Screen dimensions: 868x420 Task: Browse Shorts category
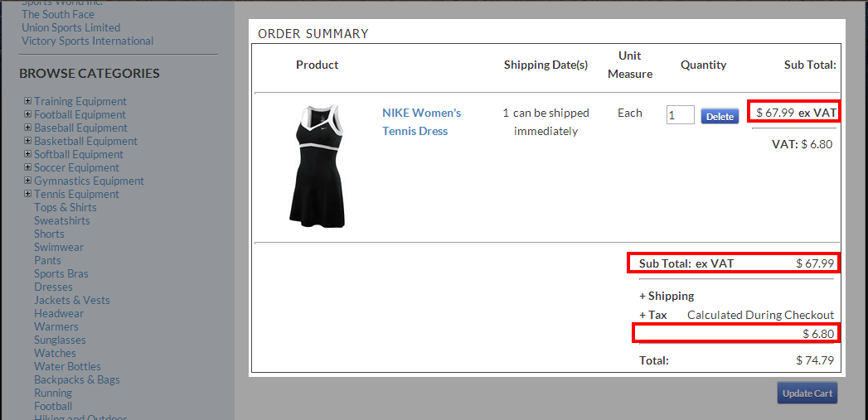(x=49, y=234)
